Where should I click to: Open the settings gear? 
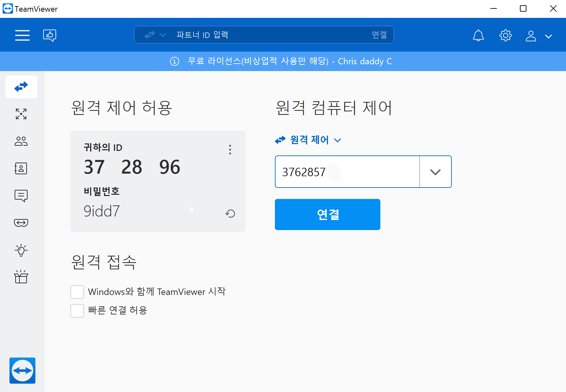point(505,35)
